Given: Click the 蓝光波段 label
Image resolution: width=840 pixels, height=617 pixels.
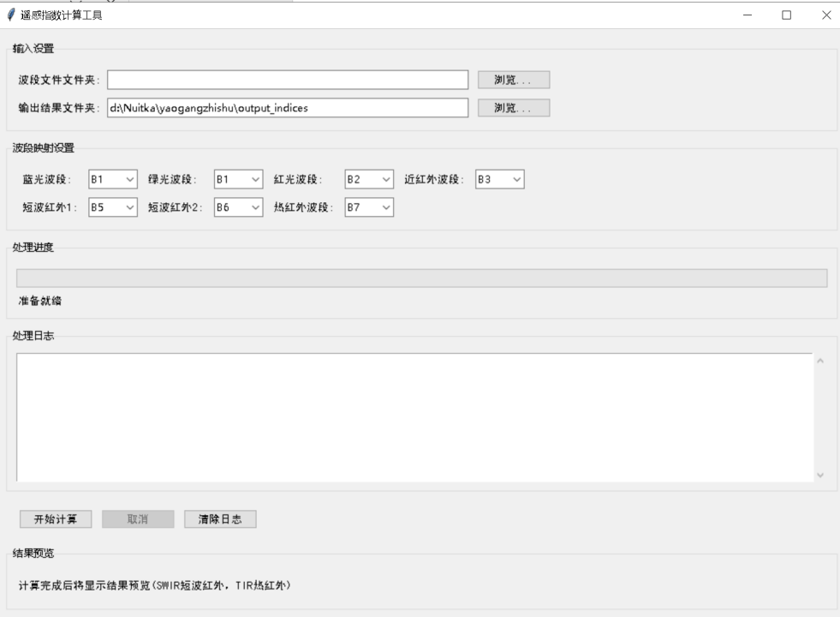Looking at the screenshot, I should 46,179.
